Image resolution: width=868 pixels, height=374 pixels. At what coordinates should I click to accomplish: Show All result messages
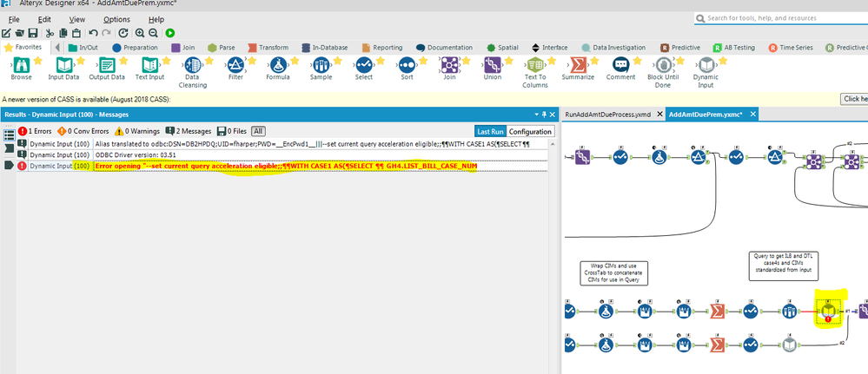(x=257, y=131)
